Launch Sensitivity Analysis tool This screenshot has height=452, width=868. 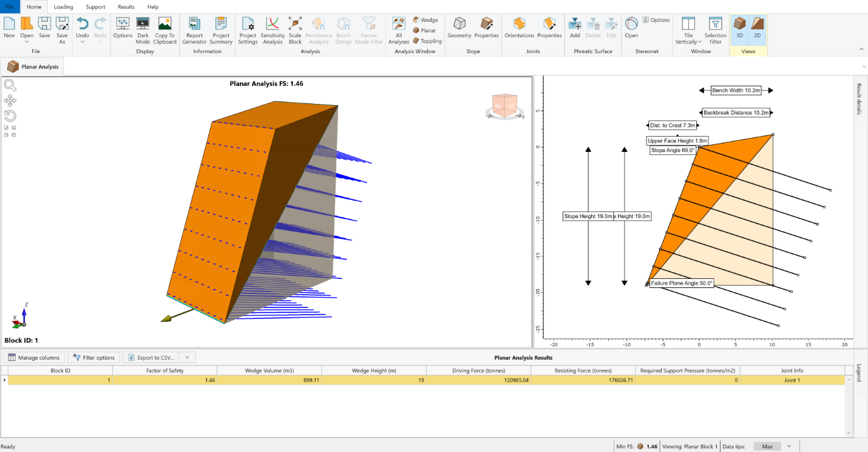(273, 30)
